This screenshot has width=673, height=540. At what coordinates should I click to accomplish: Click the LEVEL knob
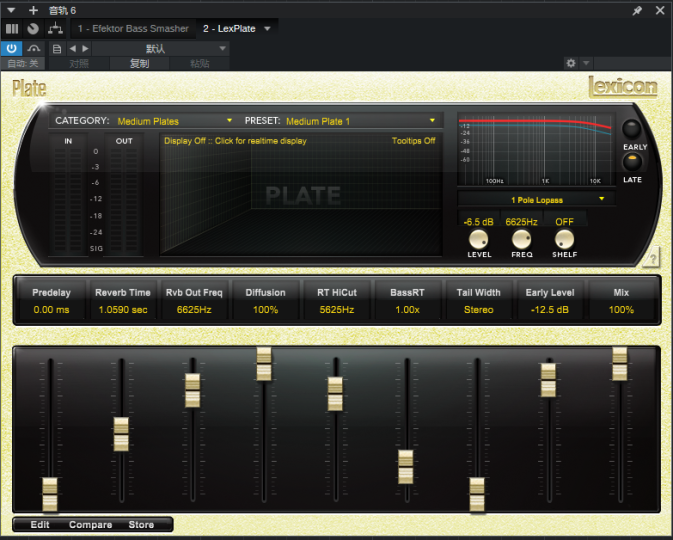[479, 239]
